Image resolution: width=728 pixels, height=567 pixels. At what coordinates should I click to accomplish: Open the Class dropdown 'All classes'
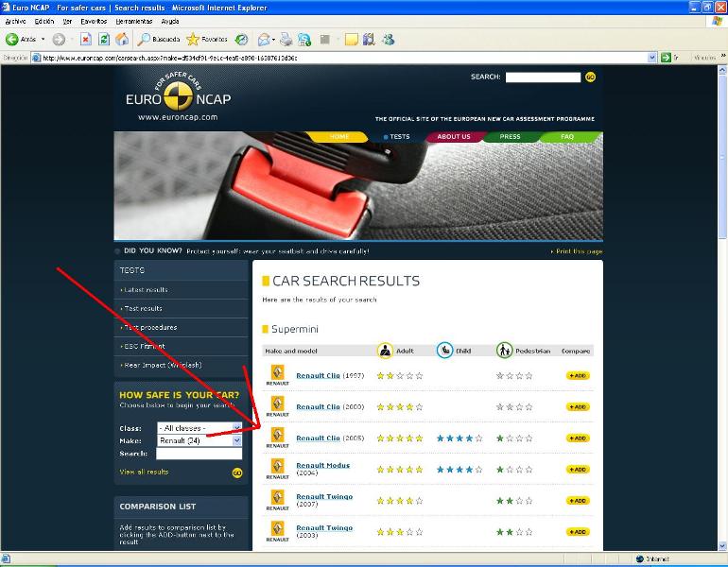199,428
